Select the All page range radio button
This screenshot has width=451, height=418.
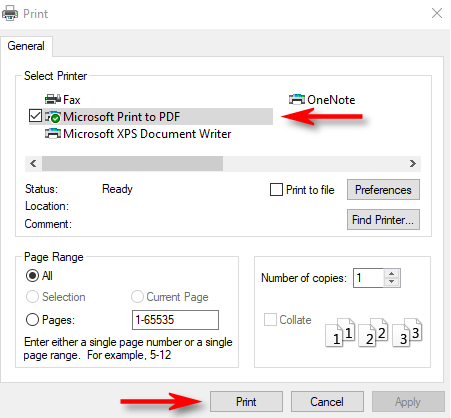32,276
